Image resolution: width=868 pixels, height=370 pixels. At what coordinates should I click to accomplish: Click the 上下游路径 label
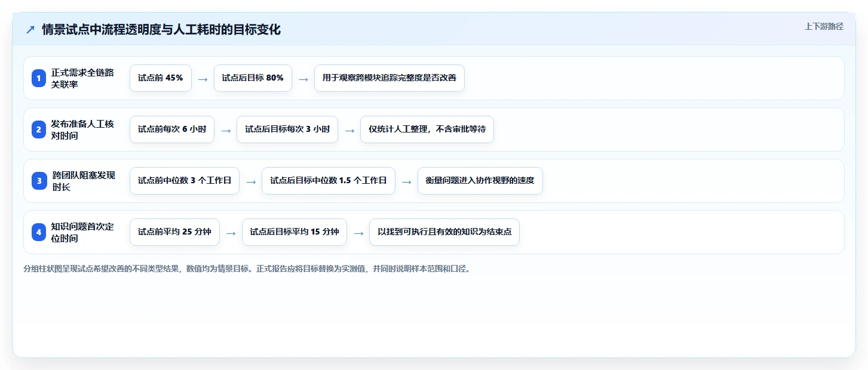click(x=824, y=26)
